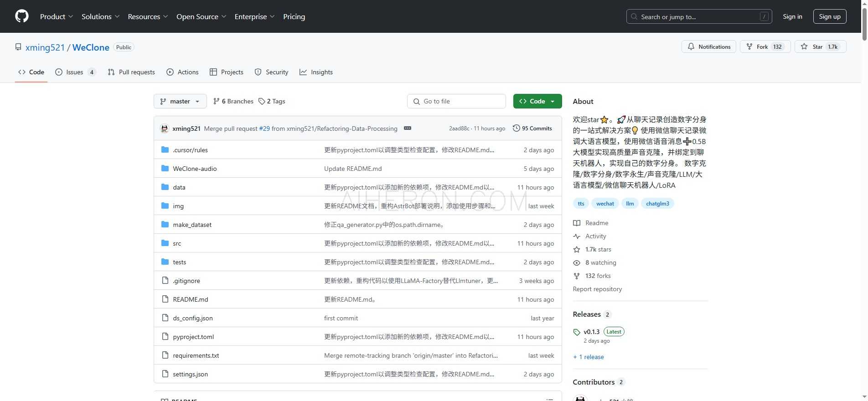This screenshot has height=401, width=868.
Task: Switch to the Actions tab
Action: (x=182, y=72)
